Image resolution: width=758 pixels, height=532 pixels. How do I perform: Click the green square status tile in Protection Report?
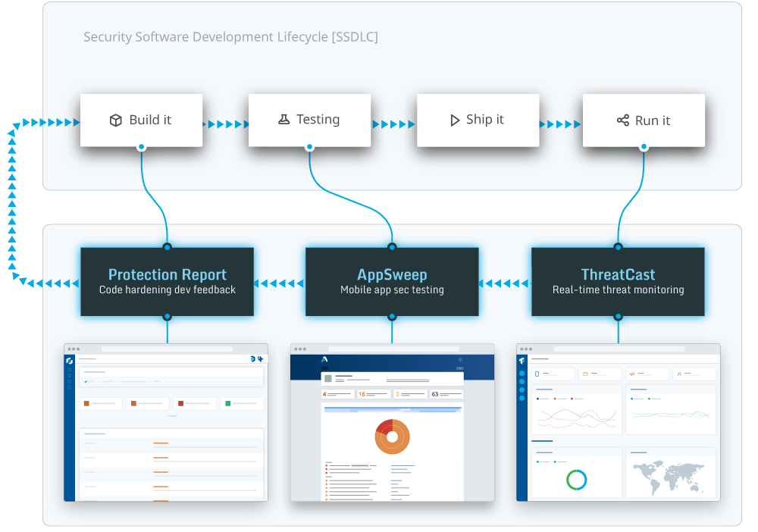(x=242, y=403)
